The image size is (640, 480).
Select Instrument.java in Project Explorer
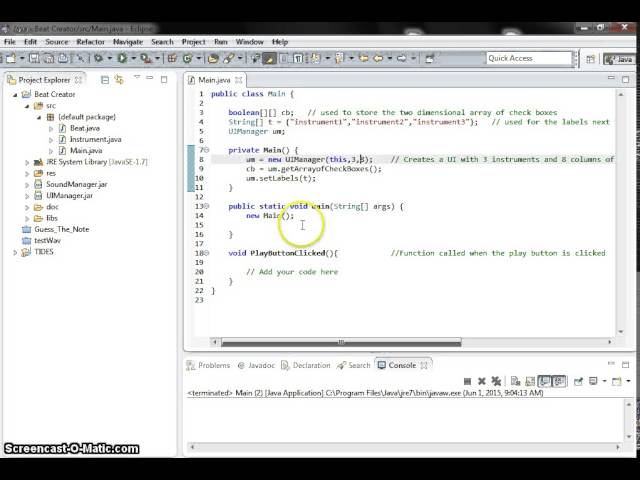click(94, 139)
